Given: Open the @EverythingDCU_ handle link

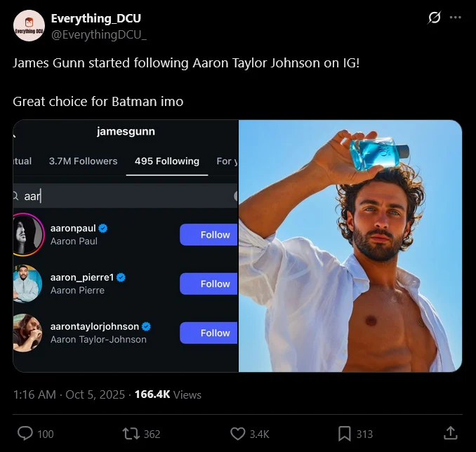Looking at the screenshot, I should (99, 33).
